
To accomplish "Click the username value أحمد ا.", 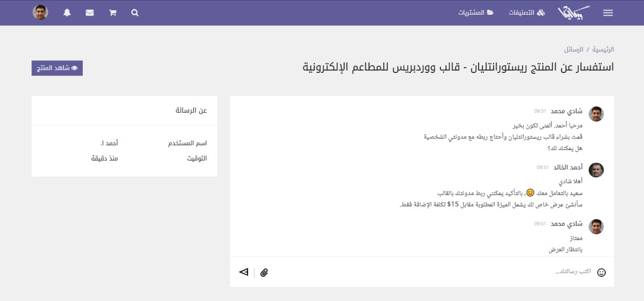I will pos(109,143).
